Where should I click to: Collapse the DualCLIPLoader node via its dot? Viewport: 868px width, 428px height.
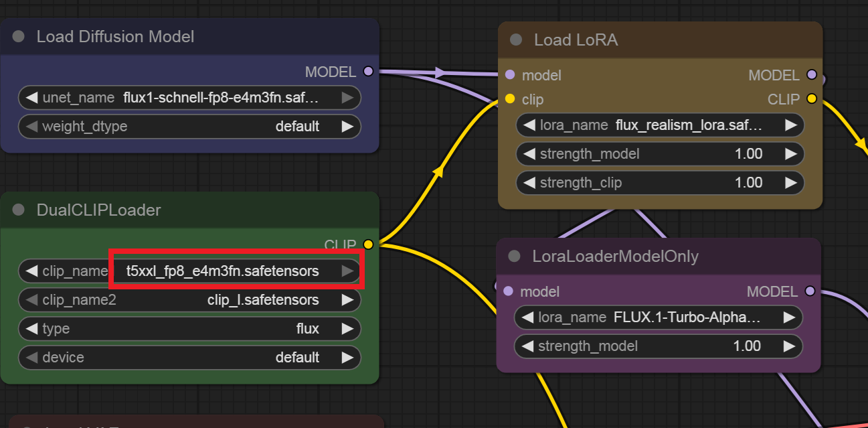[19, 210]
